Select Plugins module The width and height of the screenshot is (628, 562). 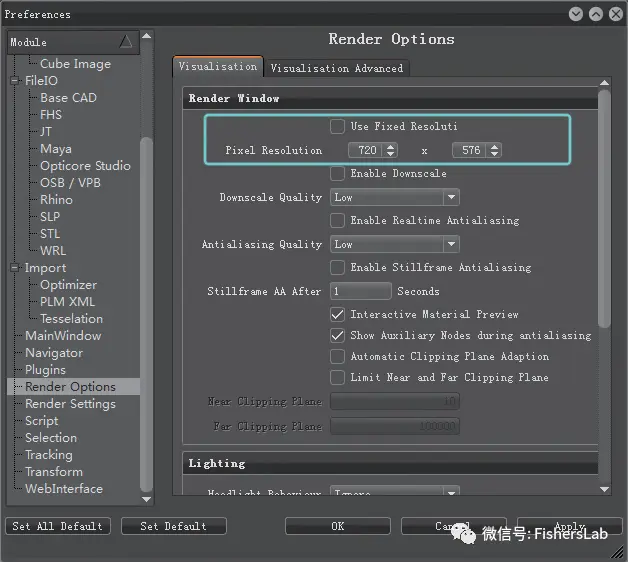pyautogui.click(x=45, y=370)
